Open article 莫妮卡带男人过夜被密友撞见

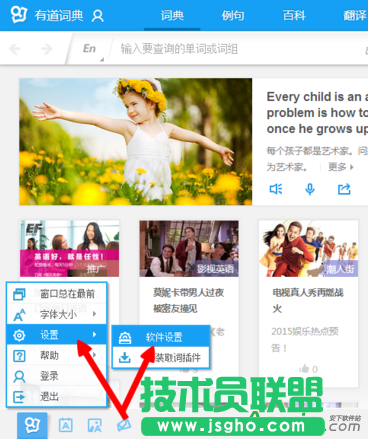coord(188,300)
